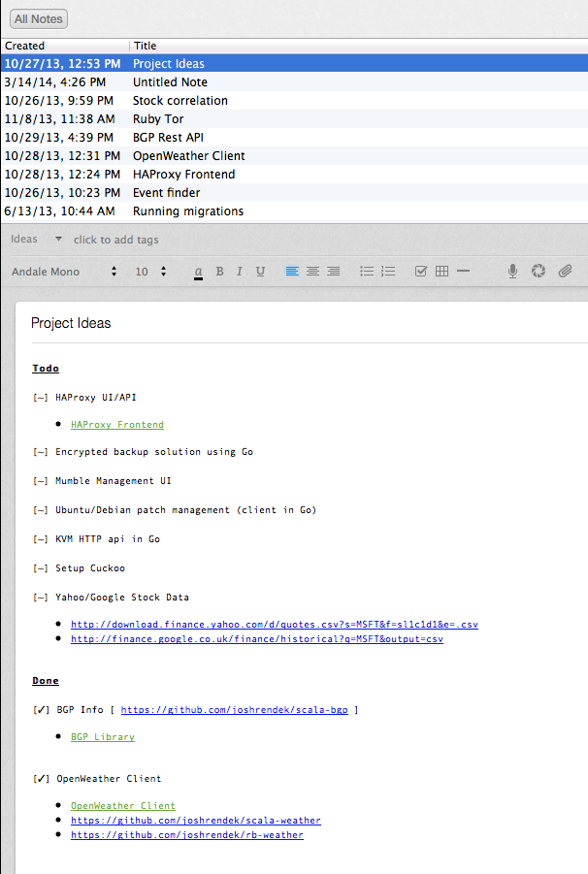Align text left
The width and height of the screenshot is (588, 874).
[x=292, y=272]
